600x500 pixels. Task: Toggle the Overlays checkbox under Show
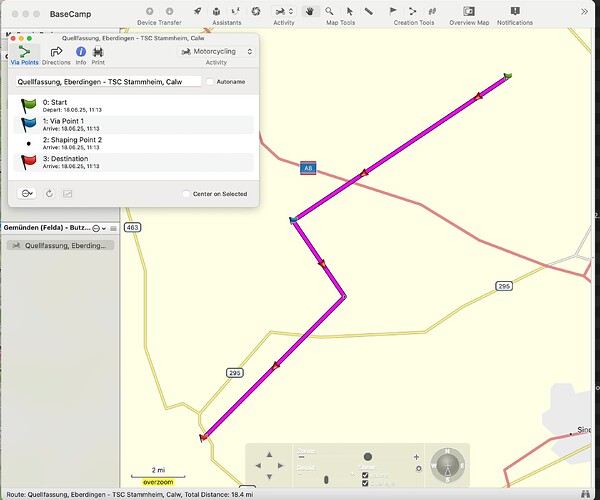(x=365, y=483)
